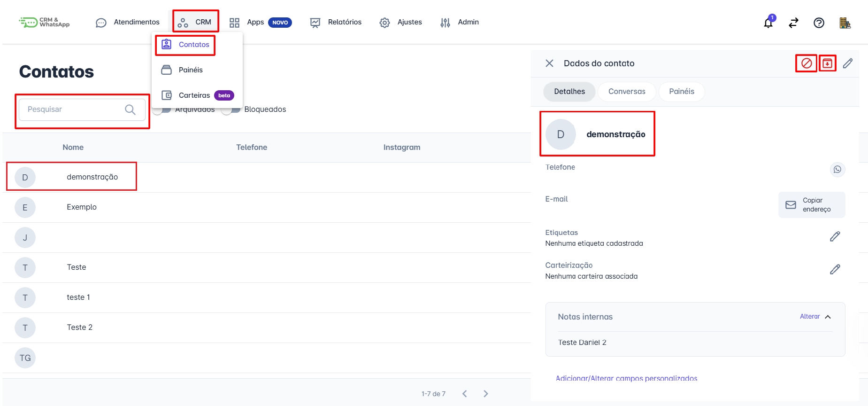The width and height of the screenshot is (868, 406).
Task: Click the CRM & WhatsApp logo
Action: (x=44, y=22)
